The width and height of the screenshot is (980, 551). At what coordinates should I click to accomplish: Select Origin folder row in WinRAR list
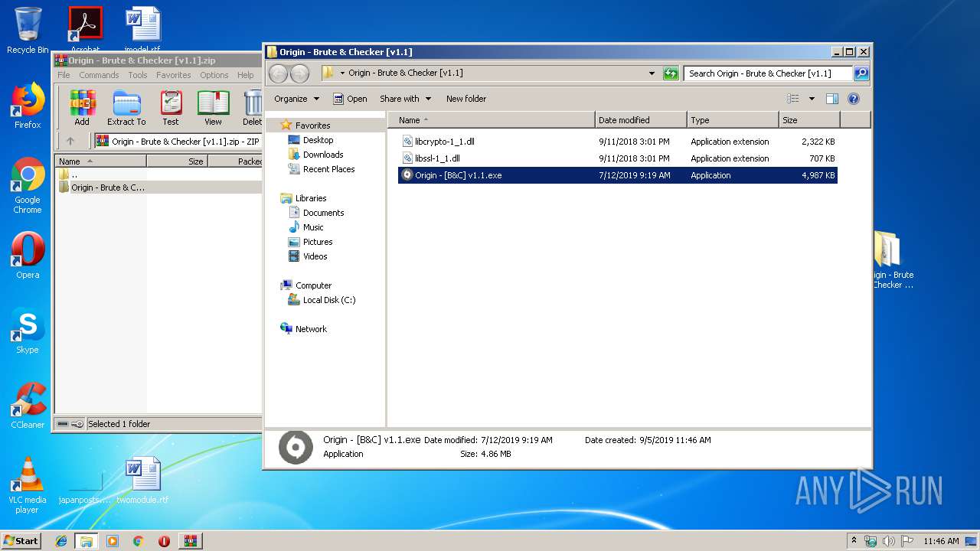[159, 187]
